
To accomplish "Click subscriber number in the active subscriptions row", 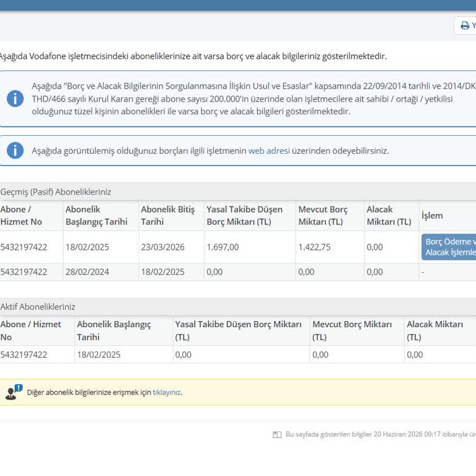I will [x=24, y=355].
